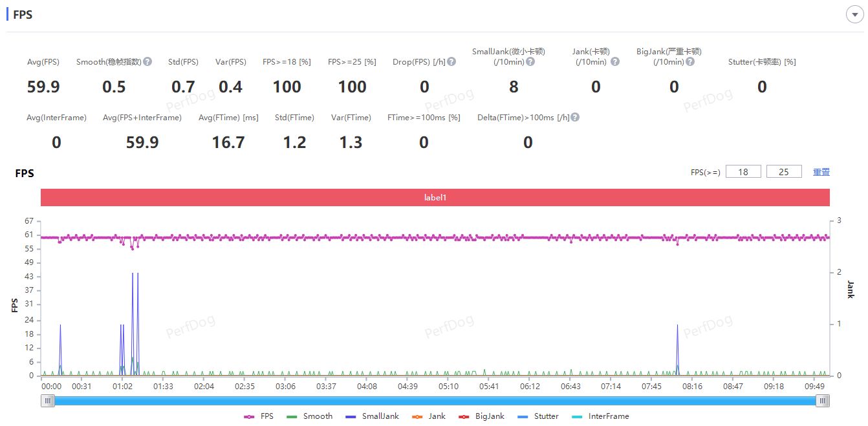The width and height of the screenshot is (868, 426).
Task: Open help icon beside Delta(FTime)>100ms
Action: point(575,117)
